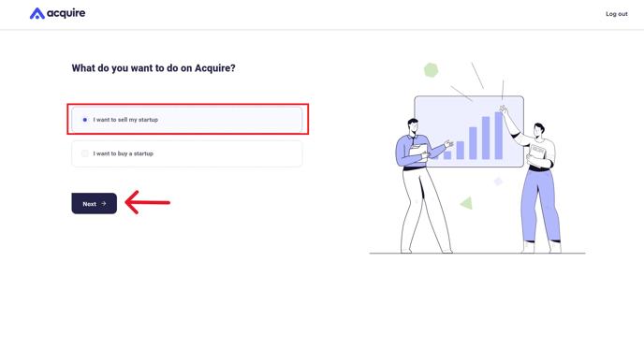Click the acquire wordmark text in header

66,13
